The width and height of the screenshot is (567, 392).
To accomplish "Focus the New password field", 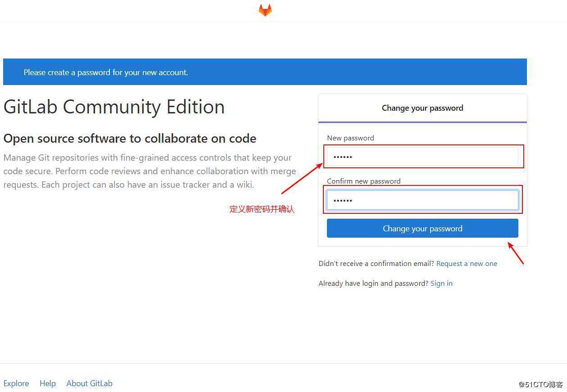I will coord(422,157).
